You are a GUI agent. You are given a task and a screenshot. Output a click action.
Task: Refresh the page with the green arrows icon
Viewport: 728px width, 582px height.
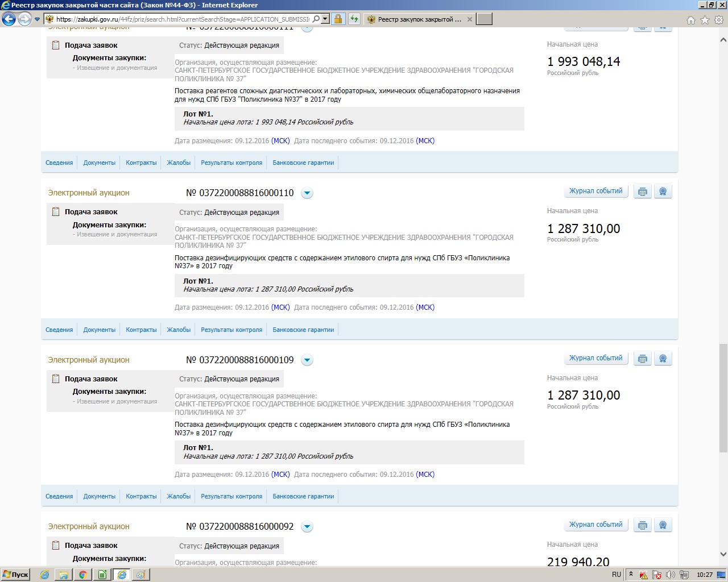point(354,19)
